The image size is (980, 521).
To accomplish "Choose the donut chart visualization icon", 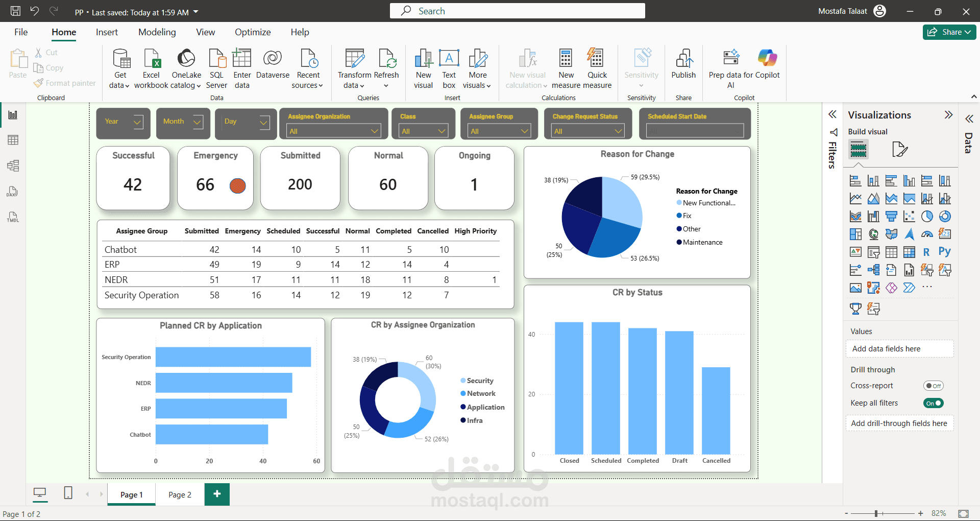I will click(945, 217).
